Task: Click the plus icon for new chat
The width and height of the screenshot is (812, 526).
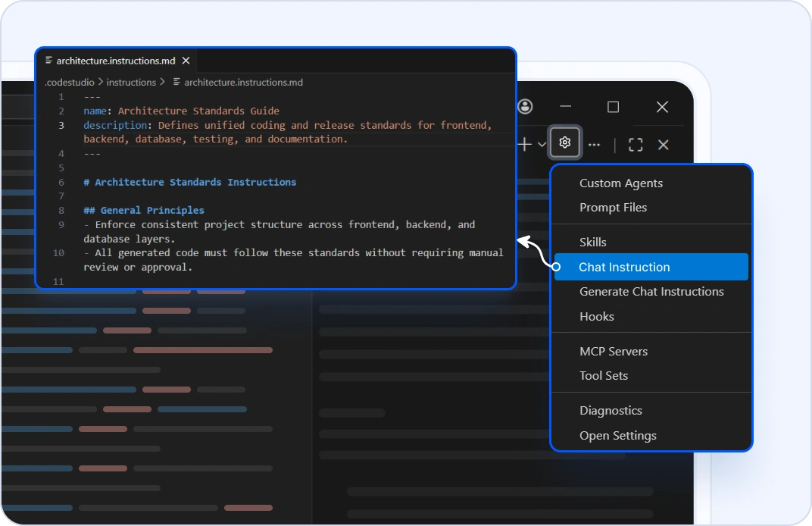Action: coord(525,144)
